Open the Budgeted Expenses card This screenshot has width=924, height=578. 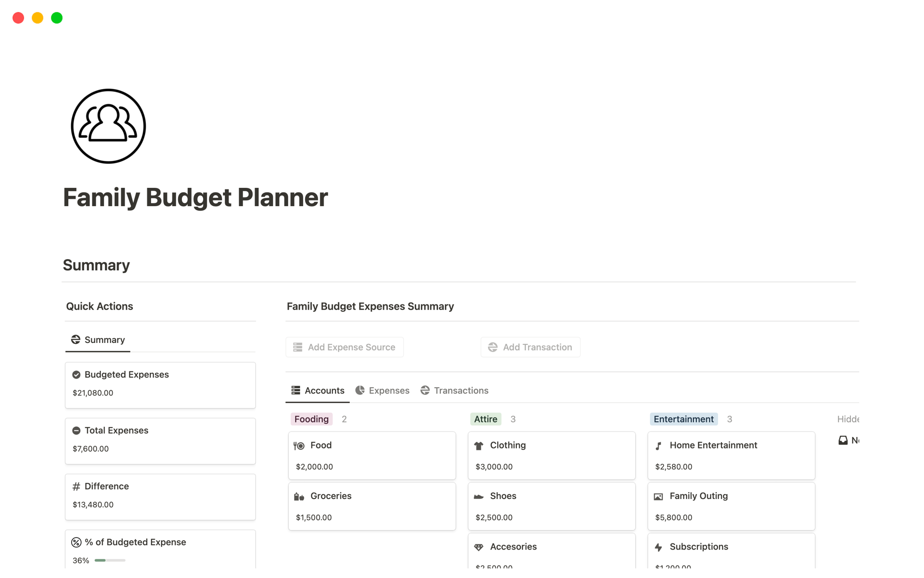pos(160,384)
